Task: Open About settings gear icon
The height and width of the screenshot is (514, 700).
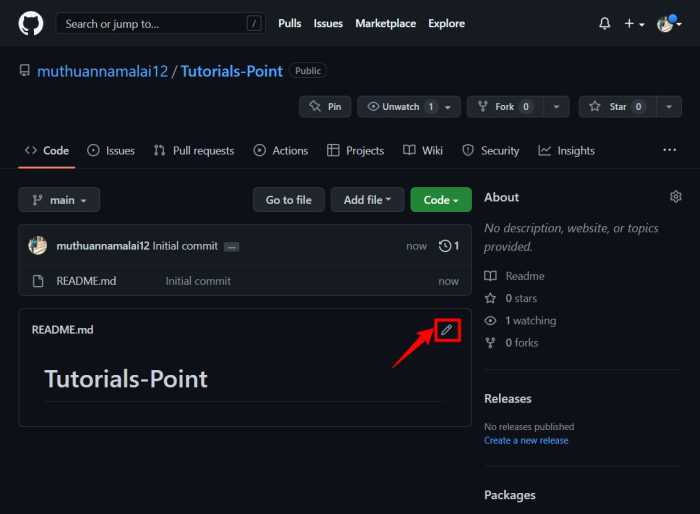Action: coord(675,196)
